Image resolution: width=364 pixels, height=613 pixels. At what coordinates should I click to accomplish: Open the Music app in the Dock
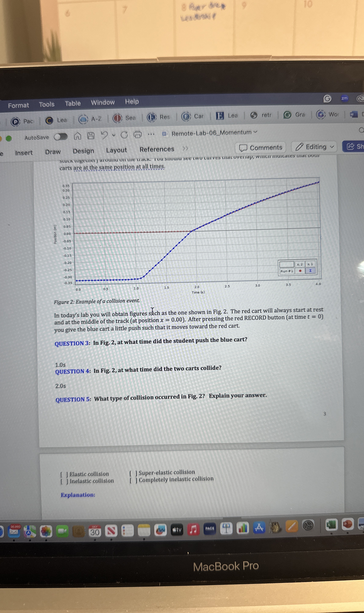[x=193, y=529]
